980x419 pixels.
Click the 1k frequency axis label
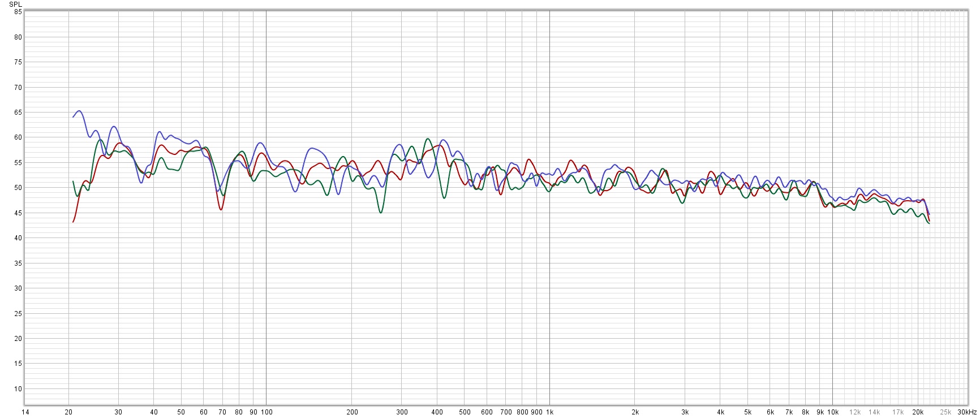[549, 412]
